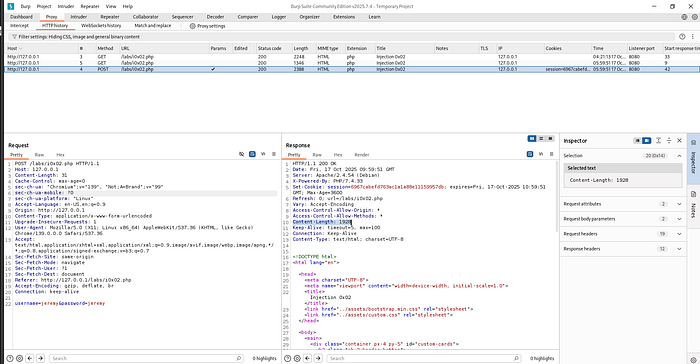Viewport: 700px width, 364px height.
Task: Toggle Params checkmark in POST row
Action: 213,69
